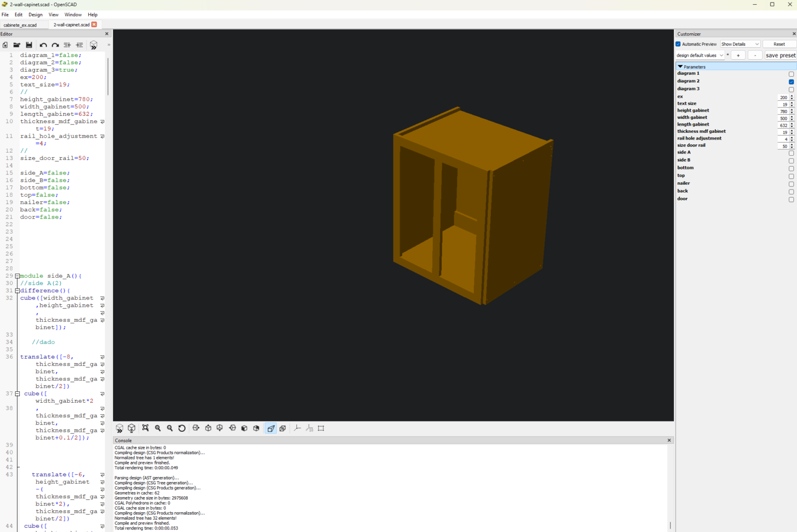Save the file with the floppy icon
This screenshot has height=532, width=797.
(29, 45)
